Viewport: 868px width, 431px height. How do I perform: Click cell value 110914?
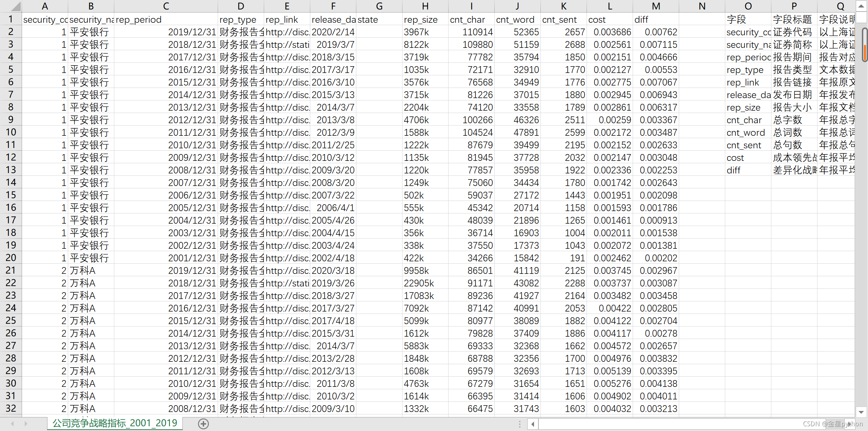pos(471,32)
